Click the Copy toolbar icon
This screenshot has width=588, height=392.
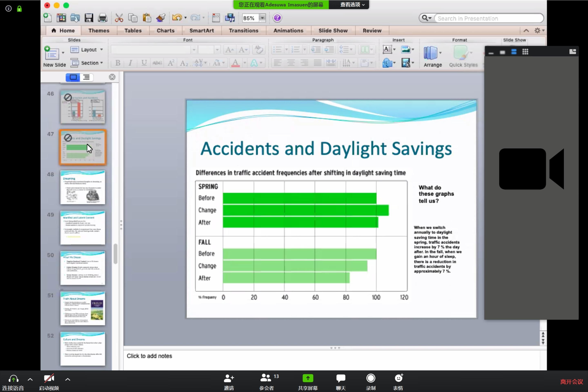[x=133, y=18]
